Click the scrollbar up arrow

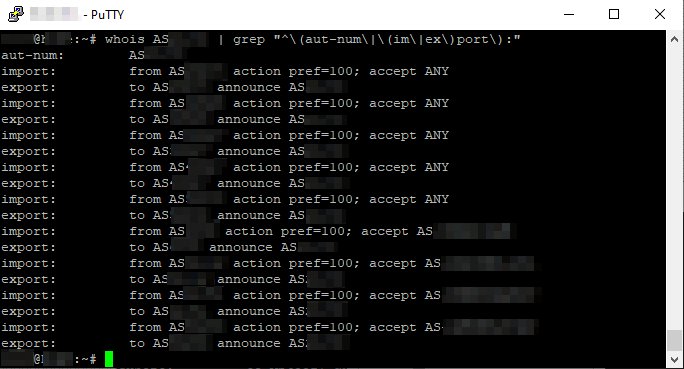(x=674, y=39)
